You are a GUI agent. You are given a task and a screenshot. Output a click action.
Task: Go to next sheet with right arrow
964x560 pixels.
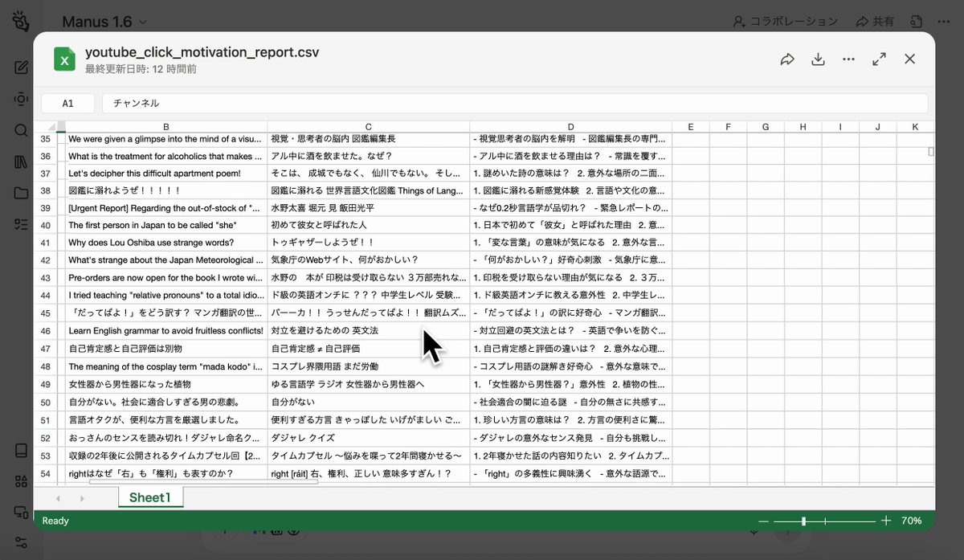pyautogui.click(x=83, y=499)
